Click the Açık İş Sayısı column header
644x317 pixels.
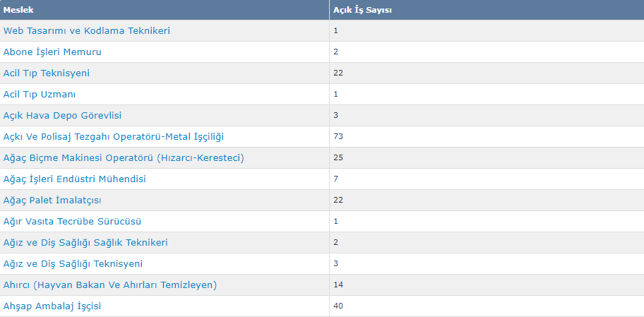pos(487,10)
